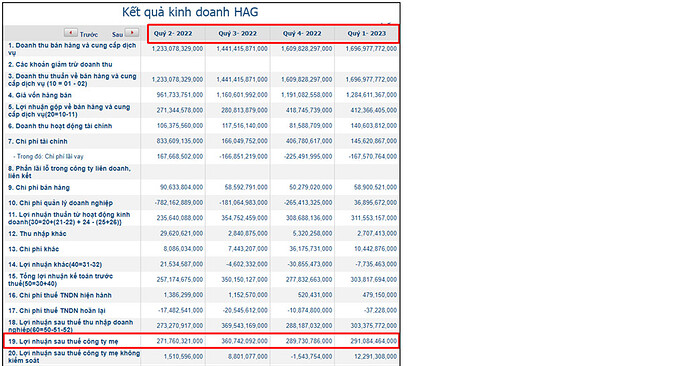Screen dimensions: 690x366
Task: Click row label '2. Các khoản giảm trừ doanh thu'
Action: (60, 64)
